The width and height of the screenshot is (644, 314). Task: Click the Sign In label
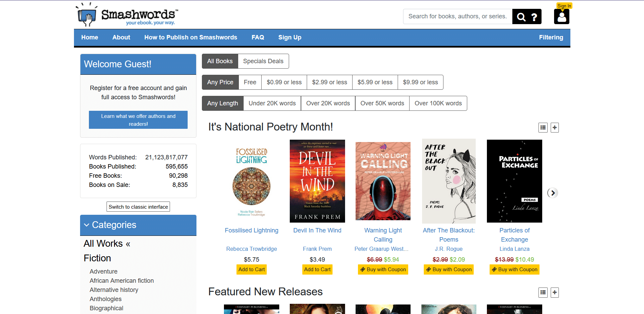[x=564, y=6]
